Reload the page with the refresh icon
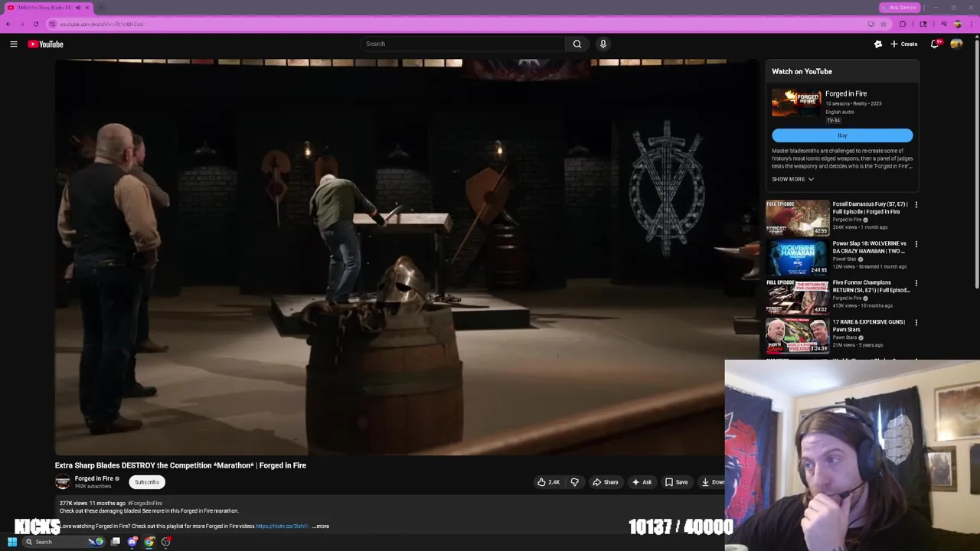The height and width of the screenshot is (551, 980). pos(35,24)
